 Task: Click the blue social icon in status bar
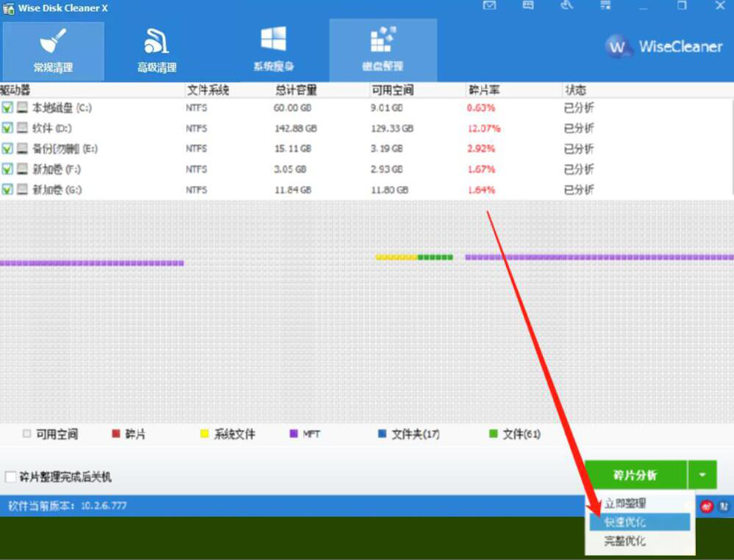click(724, 506)
